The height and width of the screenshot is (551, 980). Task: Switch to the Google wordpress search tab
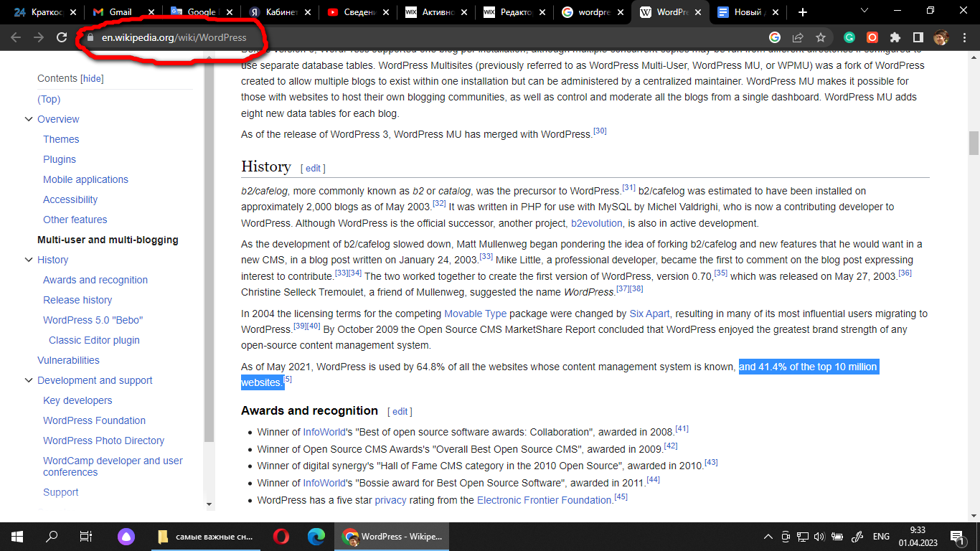pos(593,12)
